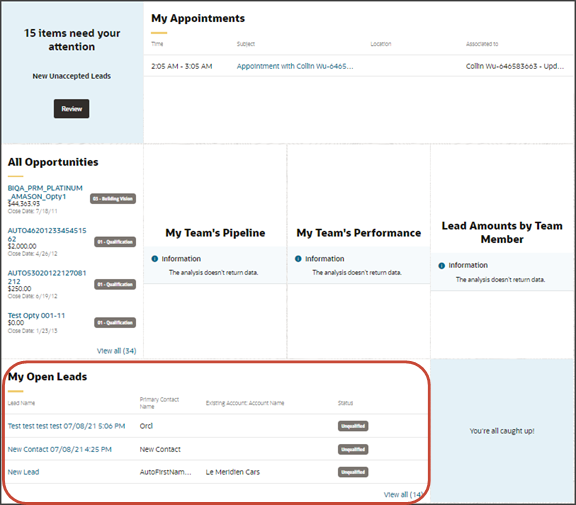Click the Time column header in appointments
The width and height of the screenshot is (576, 505).
click(x=157, y=44)
